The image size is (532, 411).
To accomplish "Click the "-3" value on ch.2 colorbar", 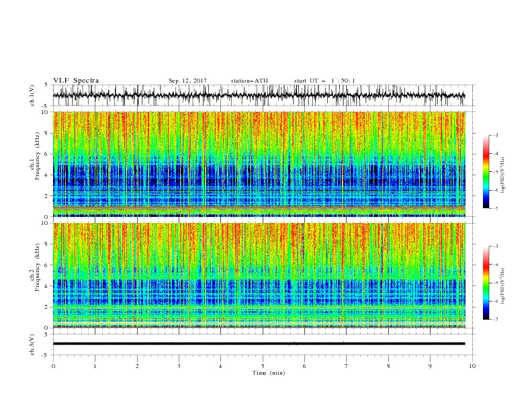I will click(x=495, y=246).
